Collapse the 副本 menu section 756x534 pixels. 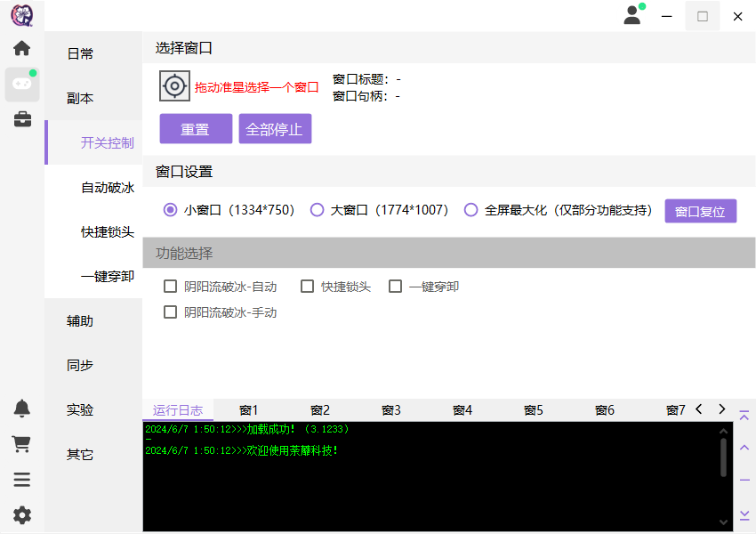tap(93, 99)
